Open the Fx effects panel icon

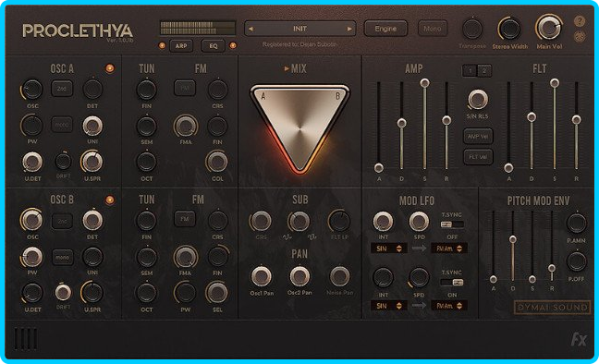579,339
